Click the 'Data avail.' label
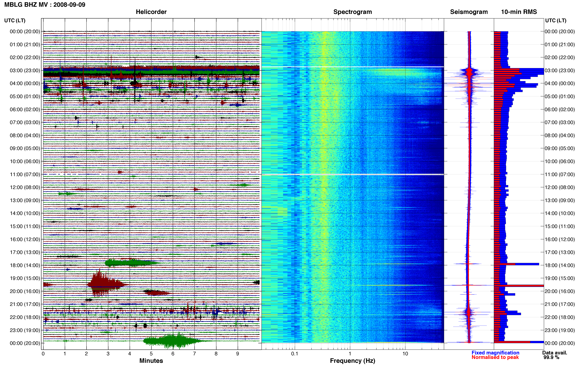The image size is (588, 368). point(555,353)
